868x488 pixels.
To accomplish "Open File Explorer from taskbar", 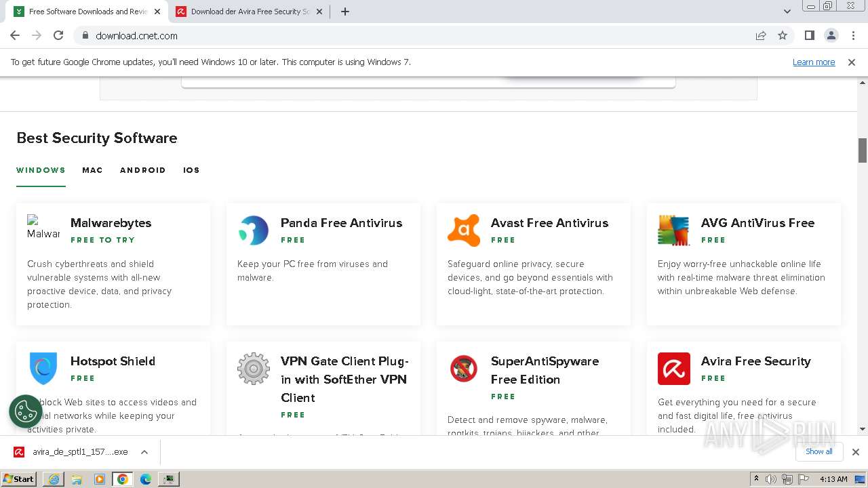I will tap(77, 479).
